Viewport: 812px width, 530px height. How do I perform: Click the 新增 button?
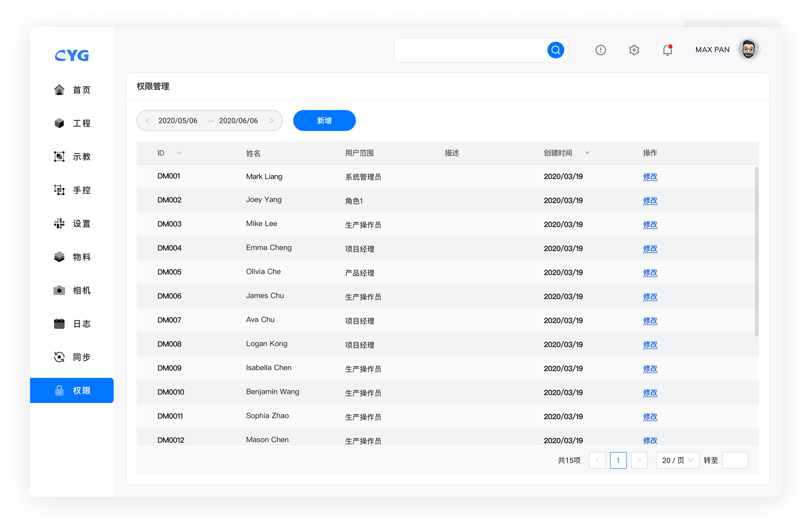click(324, 121)
